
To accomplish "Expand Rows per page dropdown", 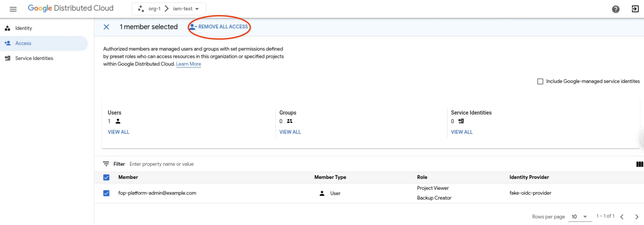I will pos(580,217).
